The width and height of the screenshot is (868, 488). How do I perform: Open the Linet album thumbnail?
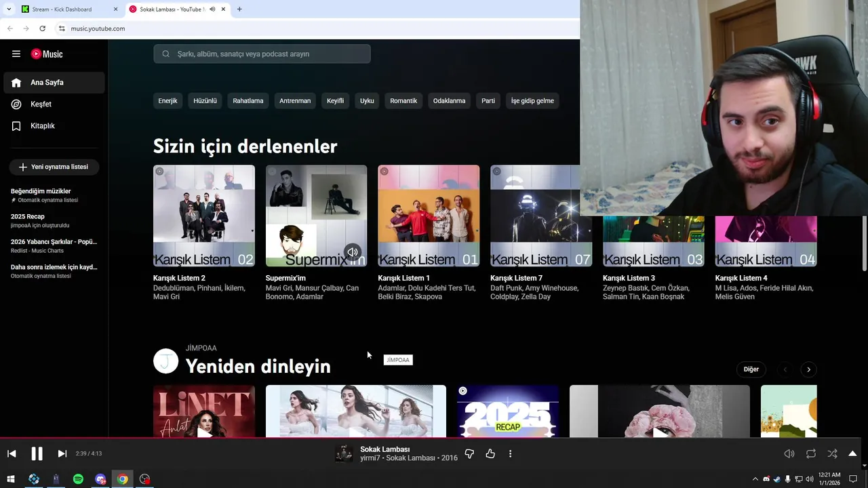[204, 411]
